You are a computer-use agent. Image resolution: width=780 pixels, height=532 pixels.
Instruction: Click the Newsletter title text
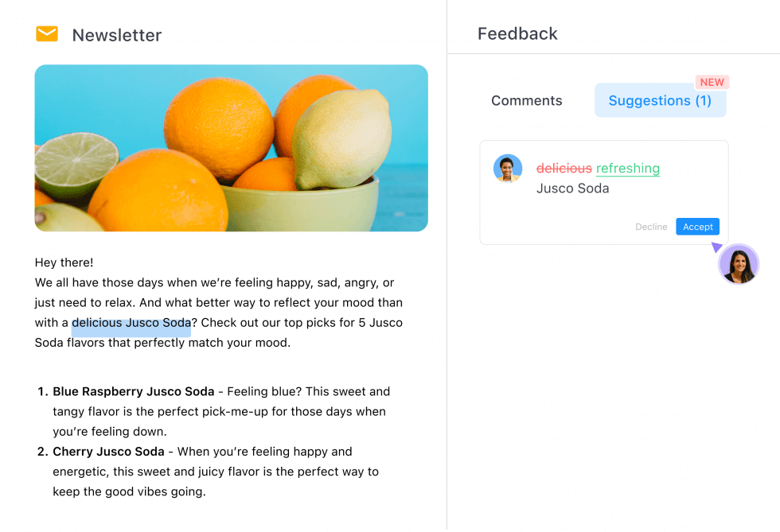(x=116, y=35)
